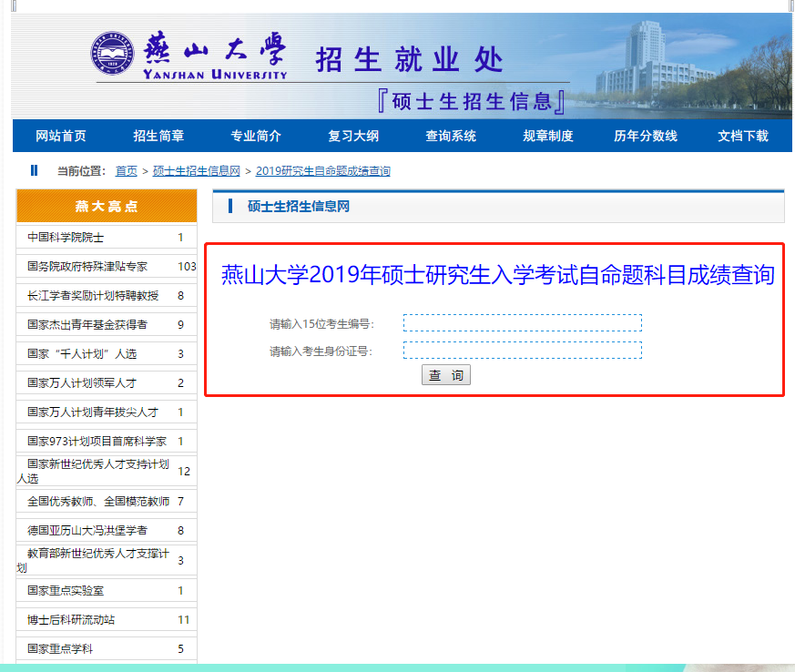Open 2019研究生自命题成绩查询 breadcrumb link

coord(322,171)
